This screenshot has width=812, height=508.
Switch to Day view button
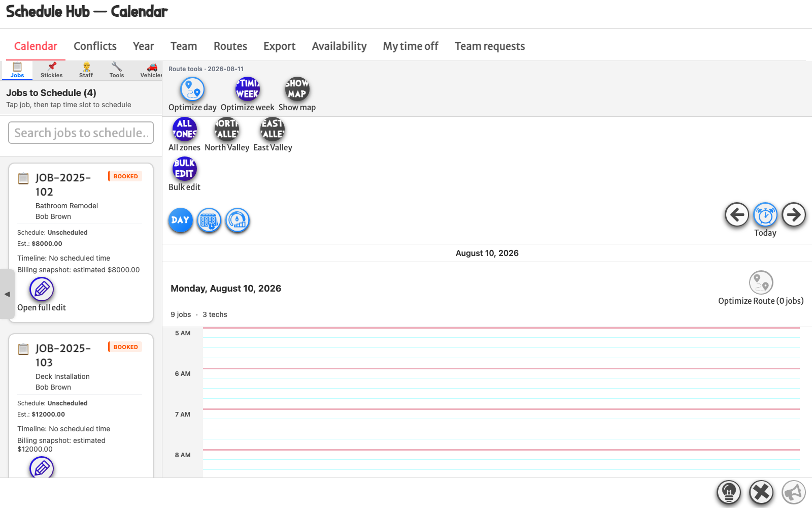(x=180, y=220)
